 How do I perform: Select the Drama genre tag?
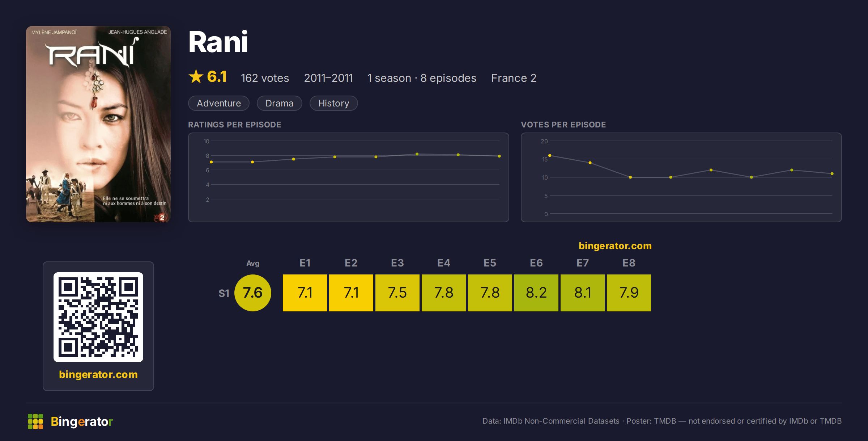[279, 103]
